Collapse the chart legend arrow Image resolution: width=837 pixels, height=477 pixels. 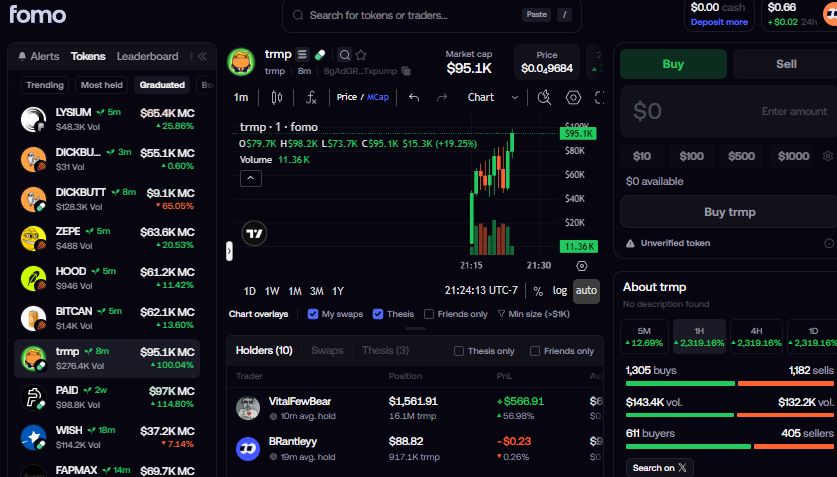coord(251,178)
